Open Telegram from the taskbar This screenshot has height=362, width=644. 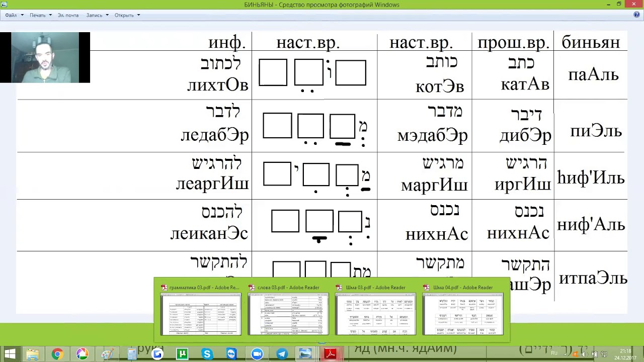(x=281, y=354)
